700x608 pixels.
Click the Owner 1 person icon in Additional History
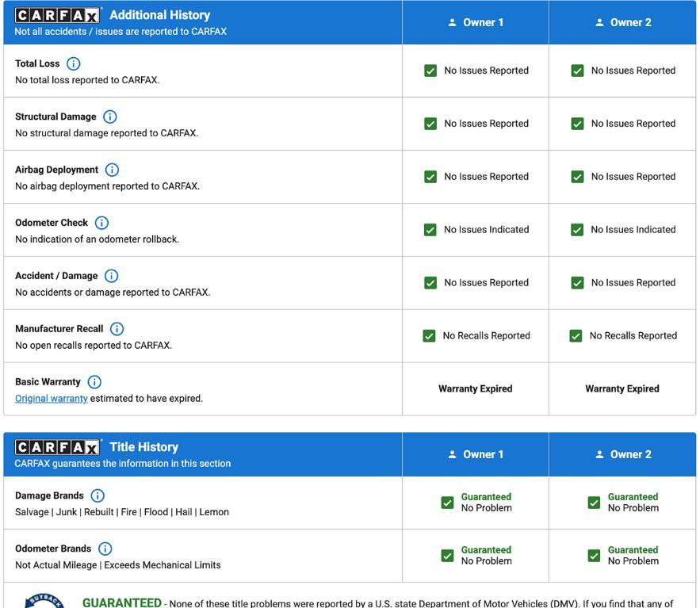[452, 22]
